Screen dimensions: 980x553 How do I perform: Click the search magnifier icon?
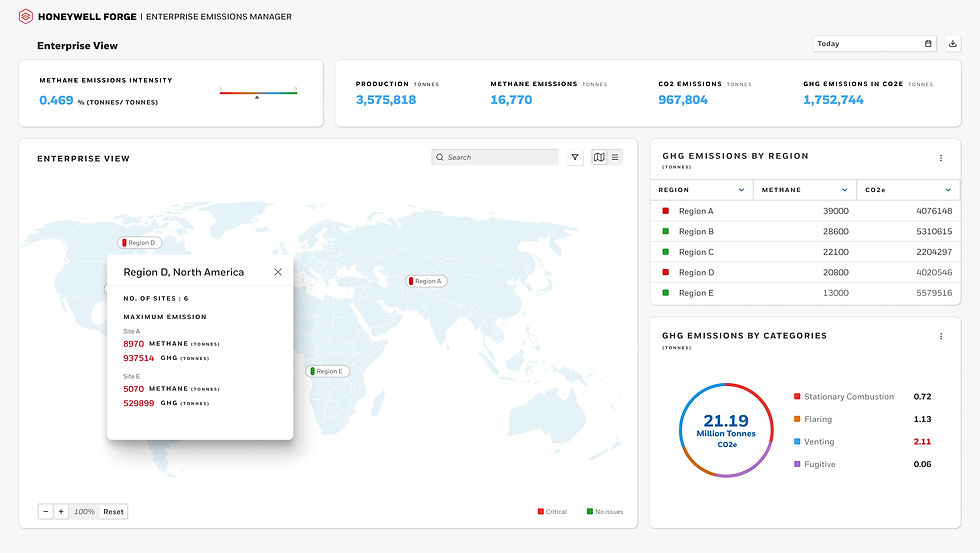click(440, 157)
